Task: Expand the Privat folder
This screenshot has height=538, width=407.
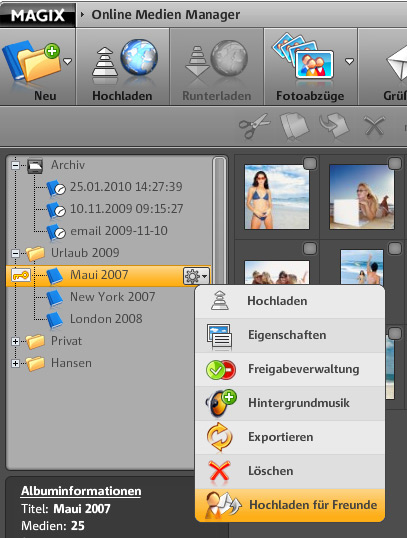Action: tap(15, 341)
